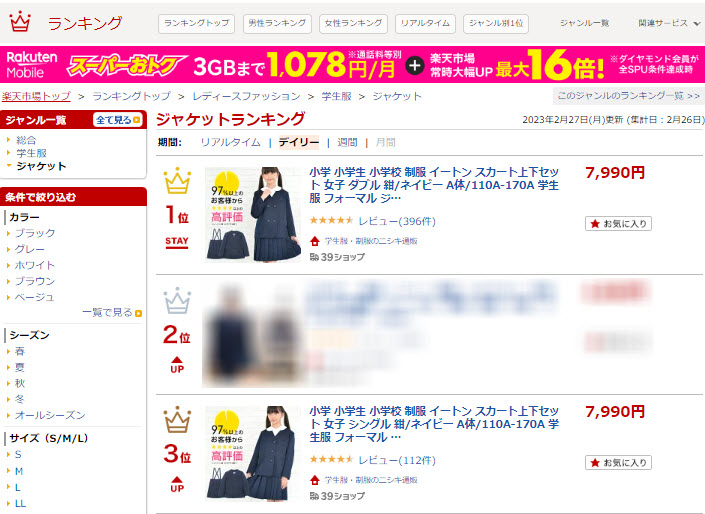This screenshot has height=514, width=705.
Task: Filter by ブラック color
Action: (x=35, y=233)
